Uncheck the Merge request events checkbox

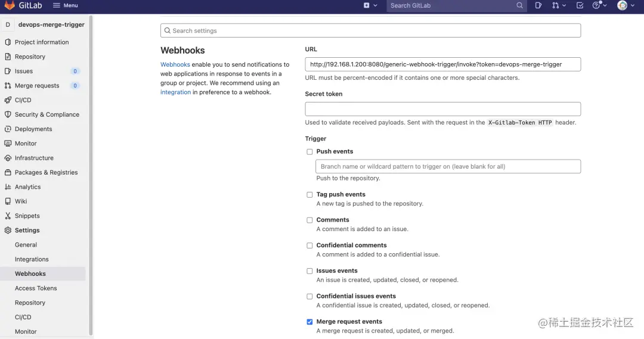(x=309, y=322)
